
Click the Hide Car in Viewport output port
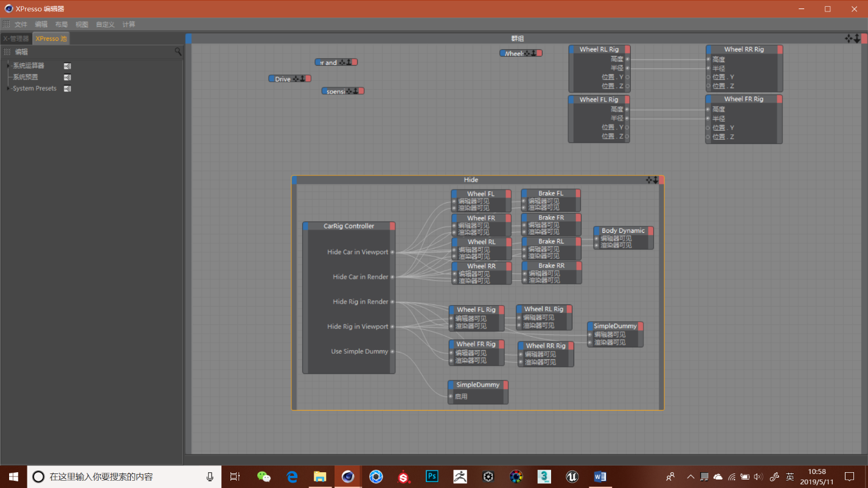click(392, 252)
